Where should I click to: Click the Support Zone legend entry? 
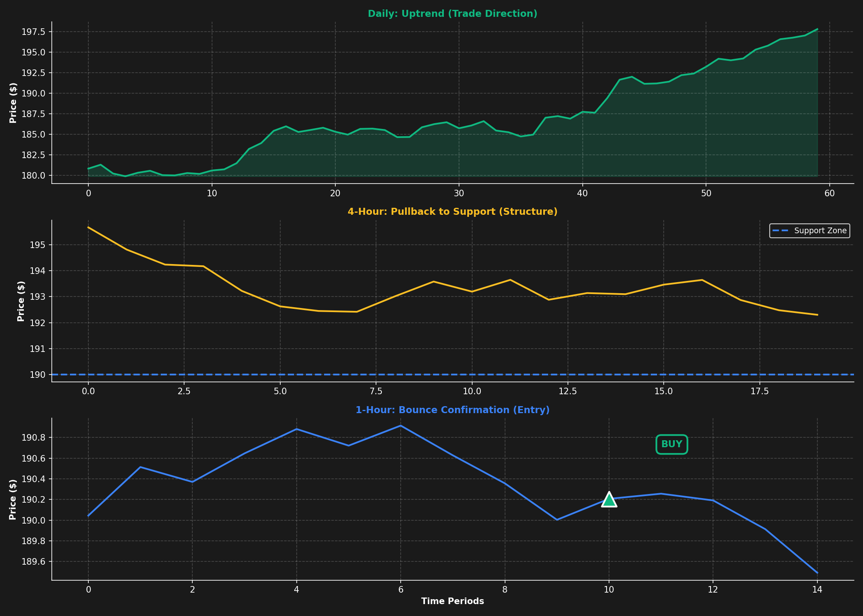(x=820, y=231)
